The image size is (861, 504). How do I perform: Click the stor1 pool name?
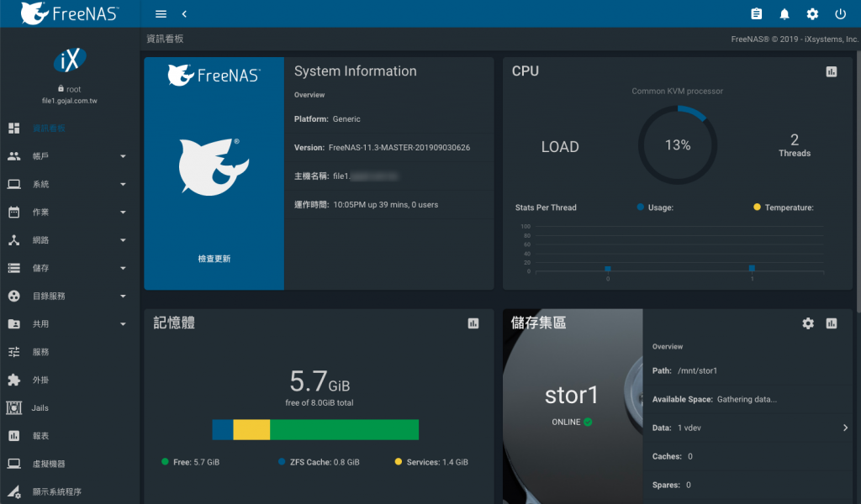point(571,396)
